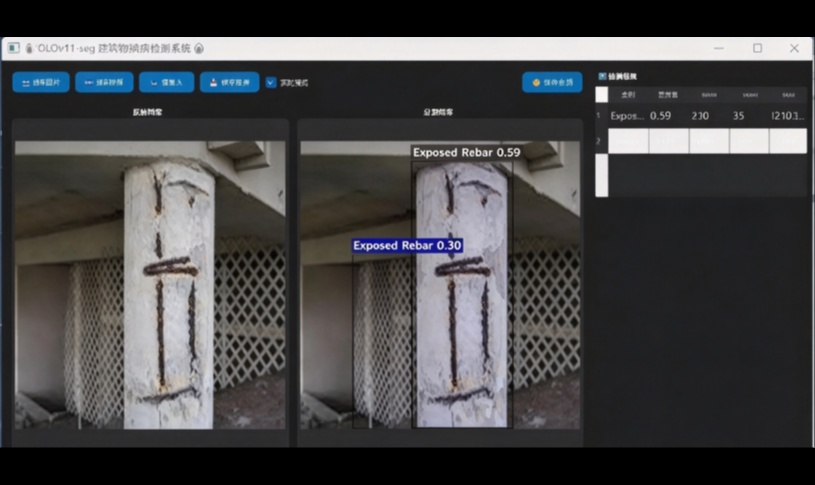815x485 pixels.
Task: Click the 'Exposed Rebar 0.59' detection label
Action: (466, 152)
